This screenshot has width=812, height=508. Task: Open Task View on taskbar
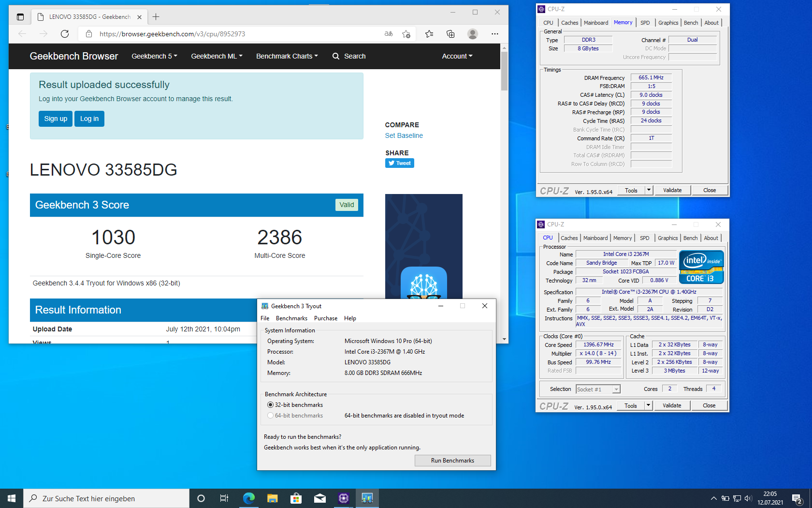point(224,498)
